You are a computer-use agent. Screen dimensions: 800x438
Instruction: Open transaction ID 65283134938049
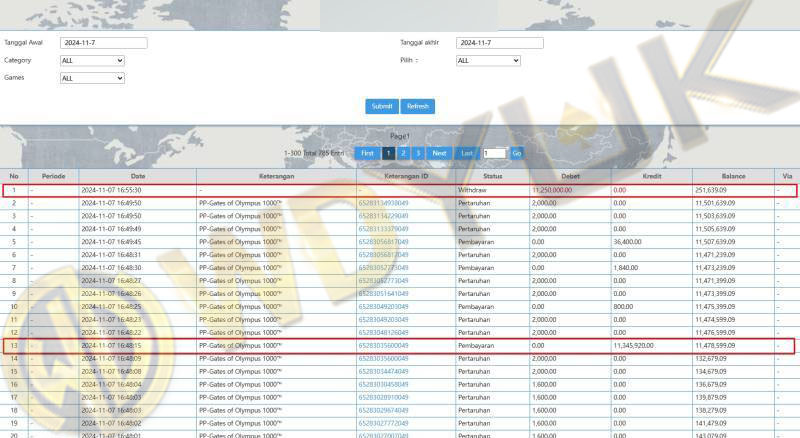383,203
